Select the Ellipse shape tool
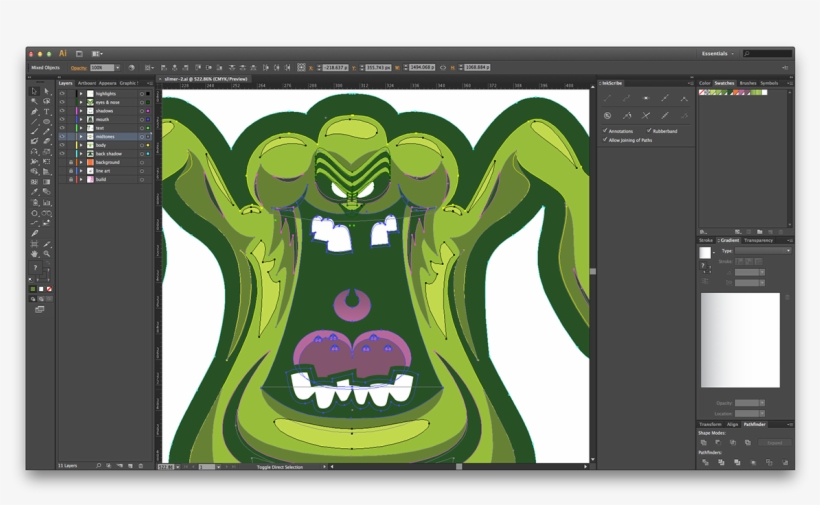The image size is (820, 505). (x=47, y=121)
